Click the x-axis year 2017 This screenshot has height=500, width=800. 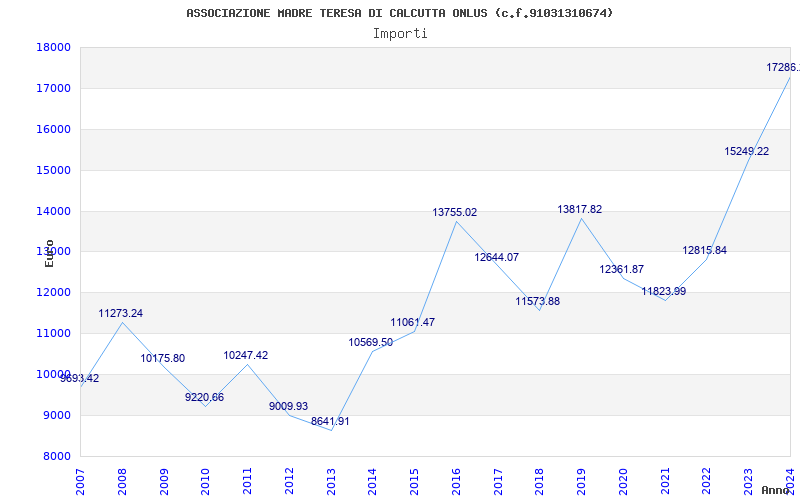coord(498,482)
